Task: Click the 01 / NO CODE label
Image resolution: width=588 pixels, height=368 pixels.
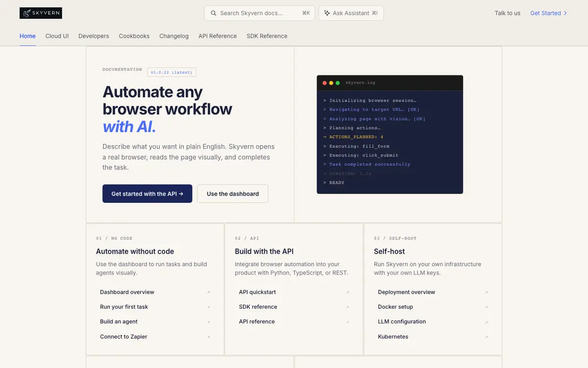Action: (x=114, y=238)
